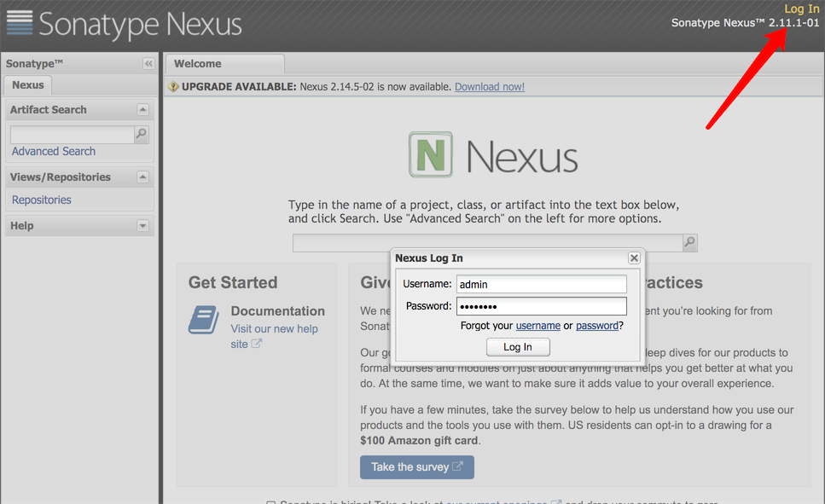Focus the Username field with admin
The image size is (825, 504).
pyautogui.click(x=542, y=284)
